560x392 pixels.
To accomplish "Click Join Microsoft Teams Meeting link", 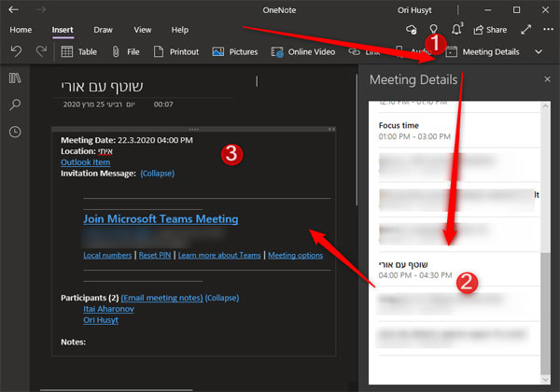I will pos(160,219).
